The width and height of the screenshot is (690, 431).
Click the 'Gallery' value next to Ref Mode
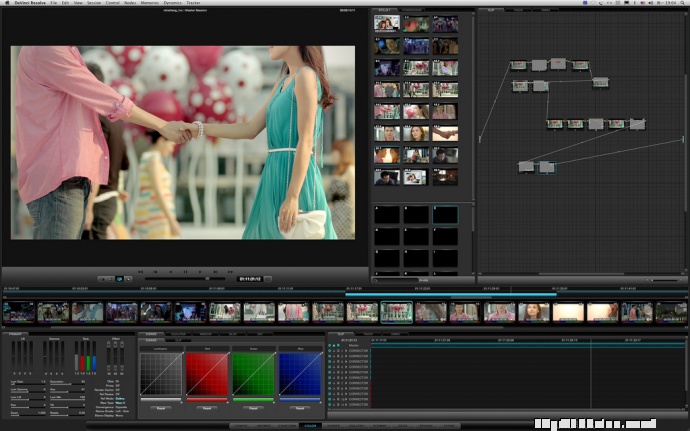pyautogui.click(x=120, y=398)
